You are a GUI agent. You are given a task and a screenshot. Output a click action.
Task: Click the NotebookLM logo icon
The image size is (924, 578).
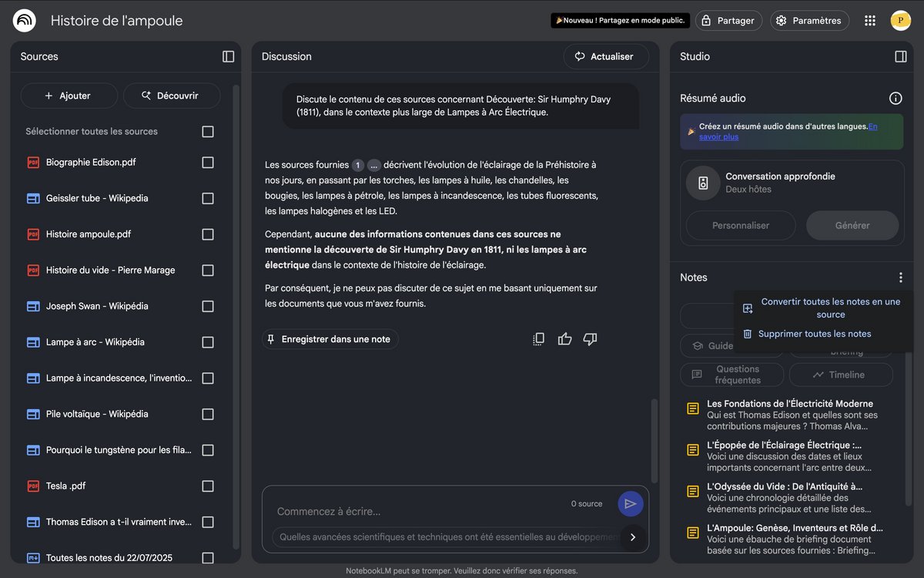(x=25, y=21)
